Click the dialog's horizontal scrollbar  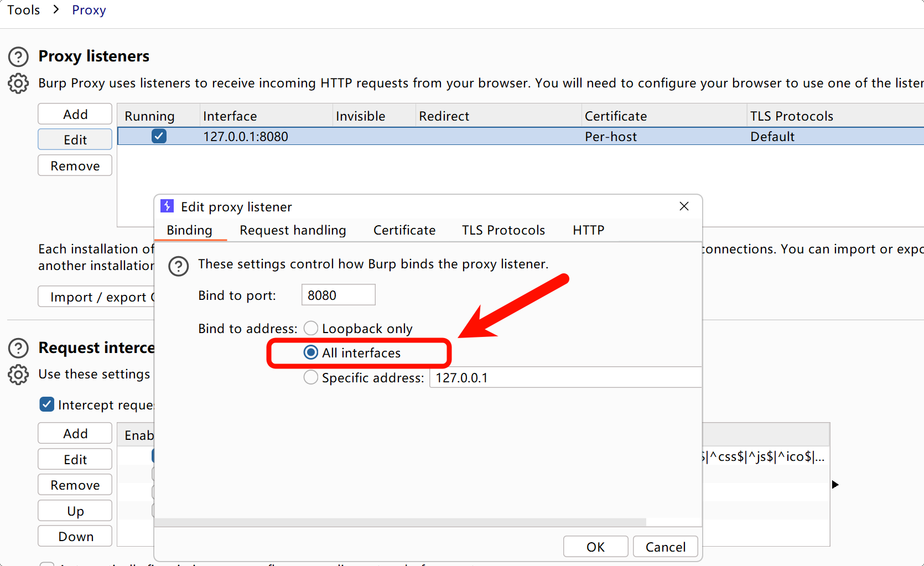tap(399, 522)
